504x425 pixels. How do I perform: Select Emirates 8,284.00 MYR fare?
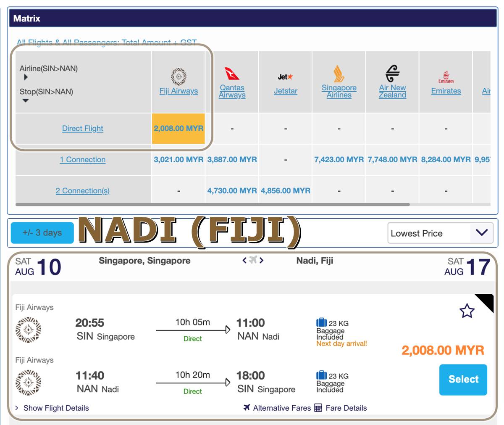[446, 160]
